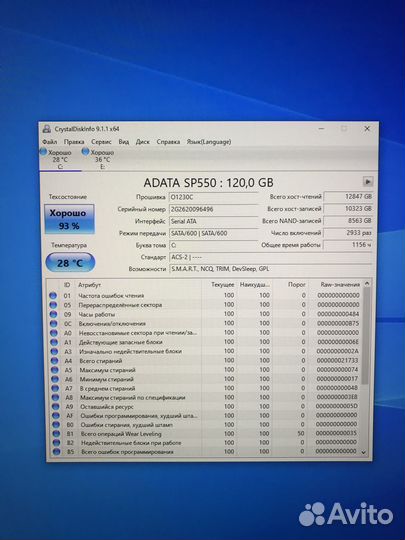Open the Справка menu
Viewport: 405px width, 540px height.
click(168, 142)
